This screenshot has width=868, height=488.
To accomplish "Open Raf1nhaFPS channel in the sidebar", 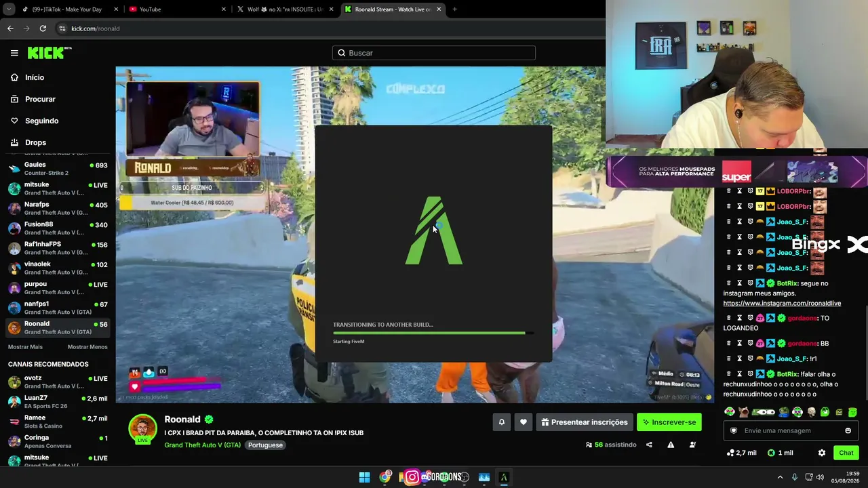I will (58, 248).
